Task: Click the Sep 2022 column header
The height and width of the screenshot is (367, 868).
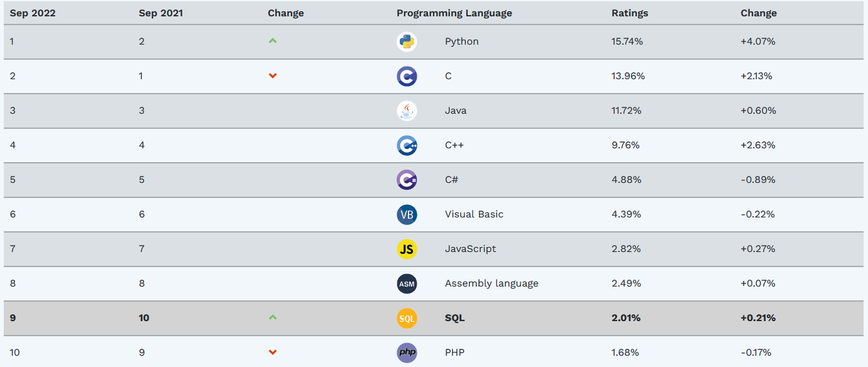Action: [x=32, y=13]
